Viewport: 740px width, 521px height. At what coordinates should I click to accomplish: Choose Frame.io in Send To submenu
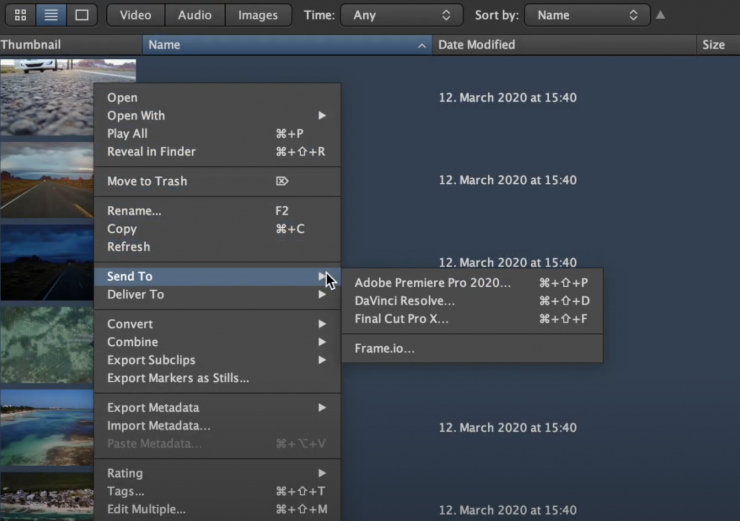coord(384,349)
